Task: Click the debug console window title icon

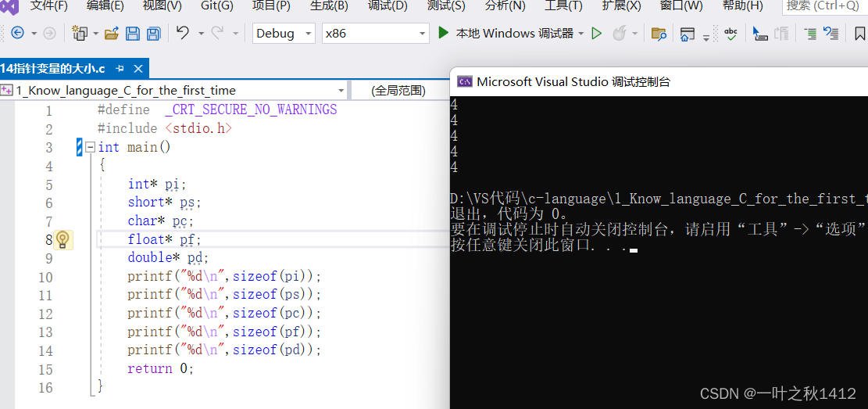Action: click(x=464, y=82)
